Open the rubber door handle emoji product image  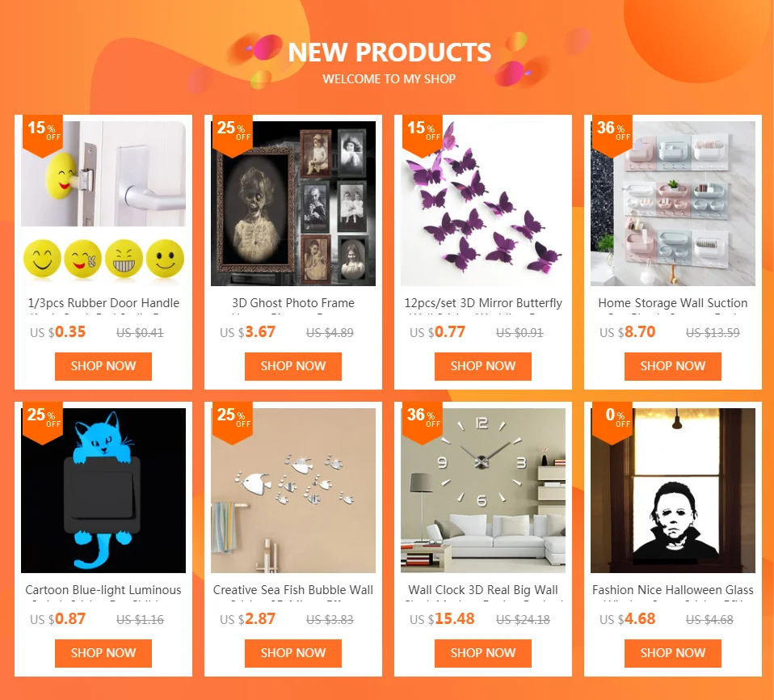pos(103,204)
